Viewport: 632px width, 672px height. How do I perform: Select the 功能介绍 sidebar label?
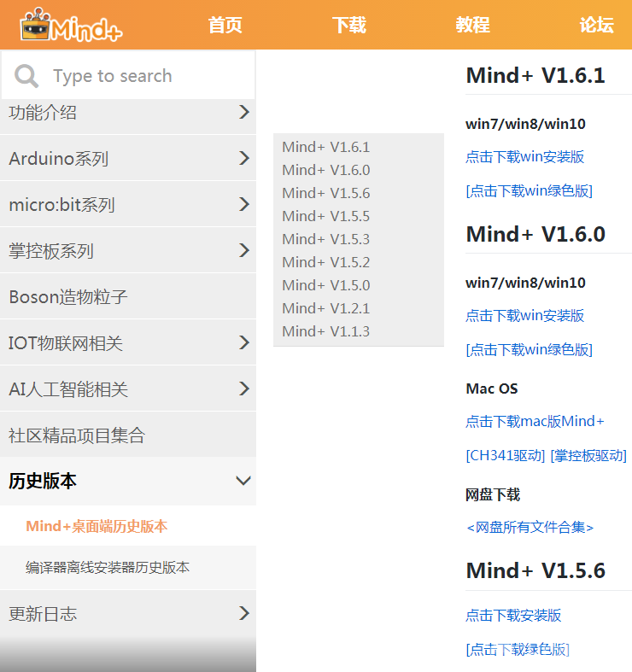tap(43, 113)
